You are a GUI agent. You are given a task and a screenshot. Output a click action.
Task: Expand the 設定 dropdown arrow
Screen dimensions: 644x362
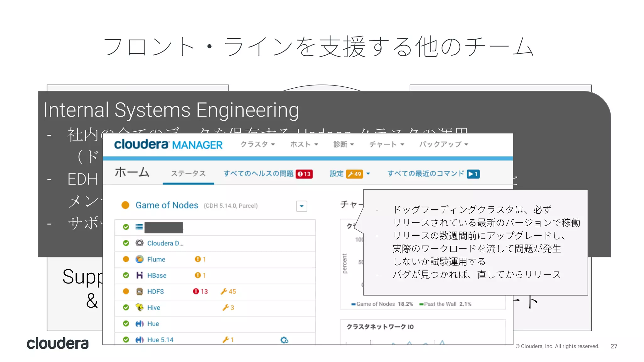(368, 174)
